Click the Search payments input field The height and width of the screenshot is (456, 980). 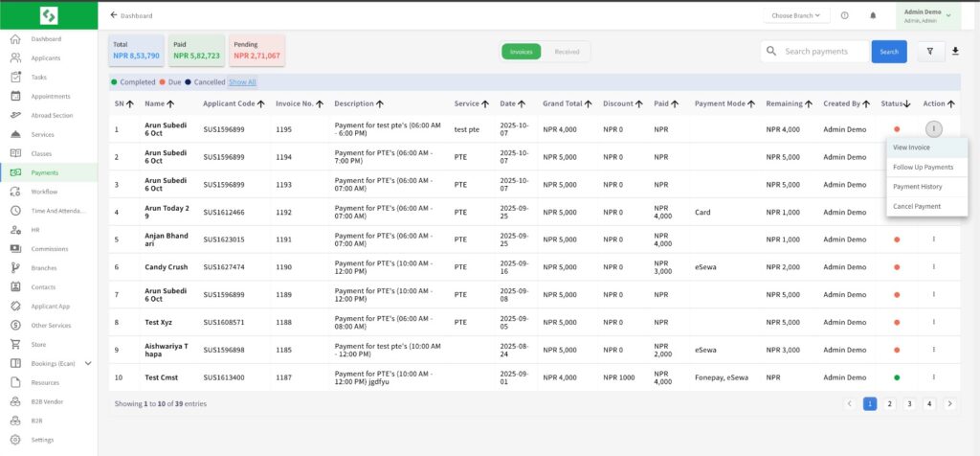coord(823,52)
